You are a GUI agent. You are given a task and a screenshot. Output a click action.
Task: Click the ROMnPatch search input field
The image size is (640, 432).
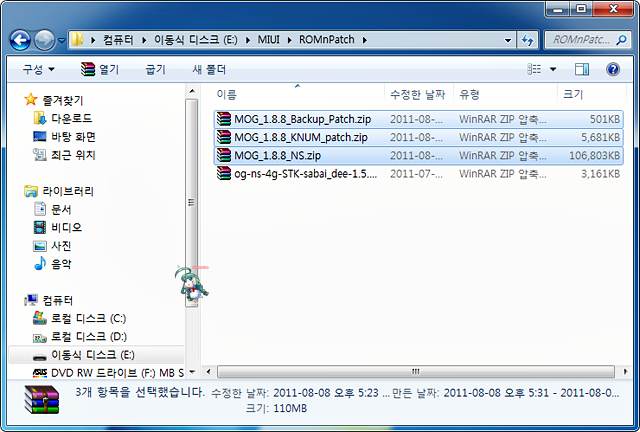(x=581, y=40)
